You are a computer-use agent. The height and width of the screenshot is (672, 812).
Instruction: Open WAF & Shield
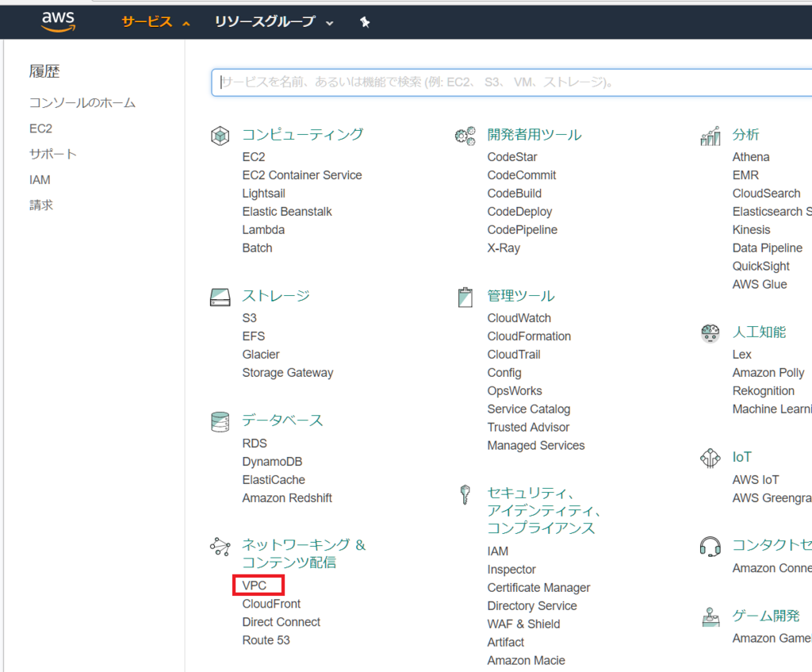(x=523, y=624)
